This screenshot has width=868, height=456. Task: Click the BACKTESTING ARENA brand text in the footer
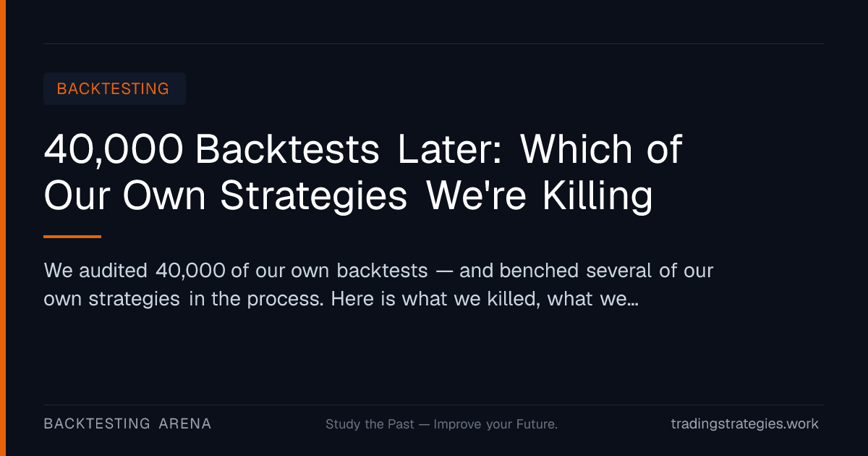(x=127, y=424)
